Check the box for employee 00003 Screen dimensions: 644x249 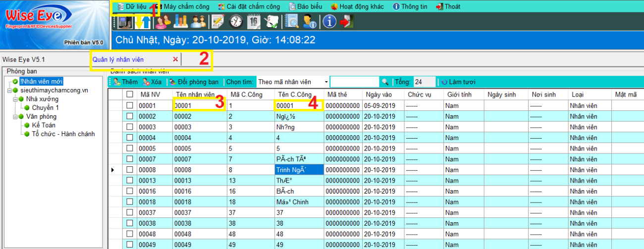130,127
